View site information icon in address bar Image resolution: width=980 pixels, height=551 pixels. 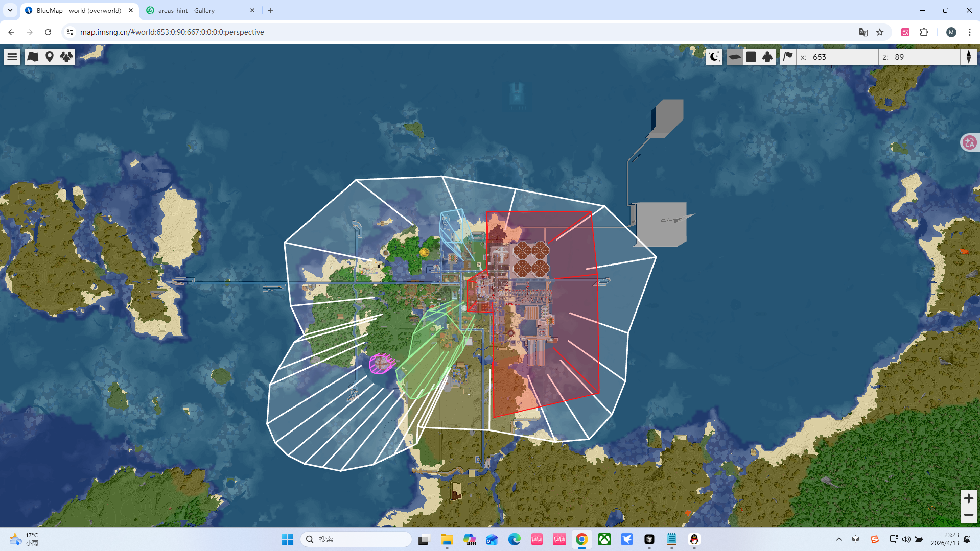click(x=70, y=32)
